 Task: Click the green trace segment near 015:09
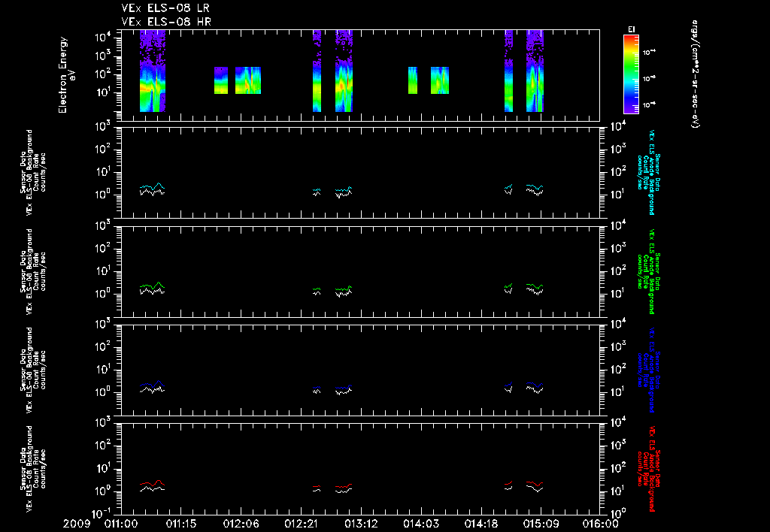point(535,286)
